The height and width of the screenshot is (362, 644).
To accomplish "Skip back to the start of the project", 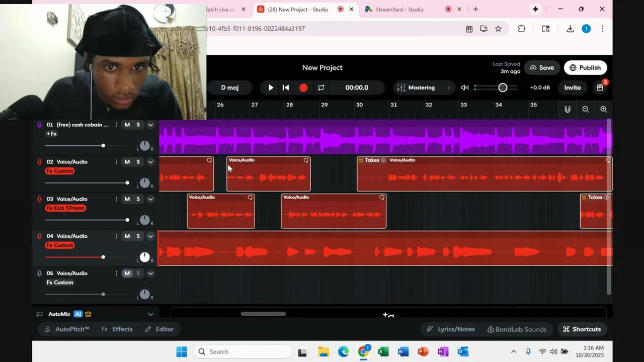I will tap(286, 87).
